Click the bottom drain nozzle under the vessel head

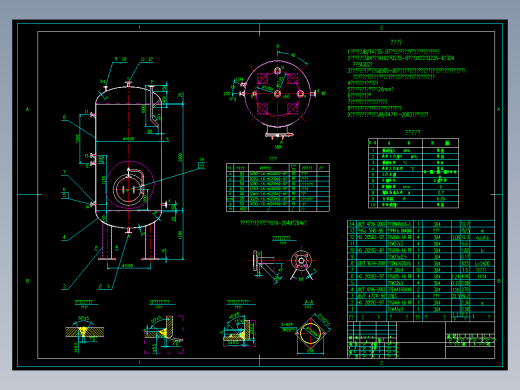pos(129,230)
